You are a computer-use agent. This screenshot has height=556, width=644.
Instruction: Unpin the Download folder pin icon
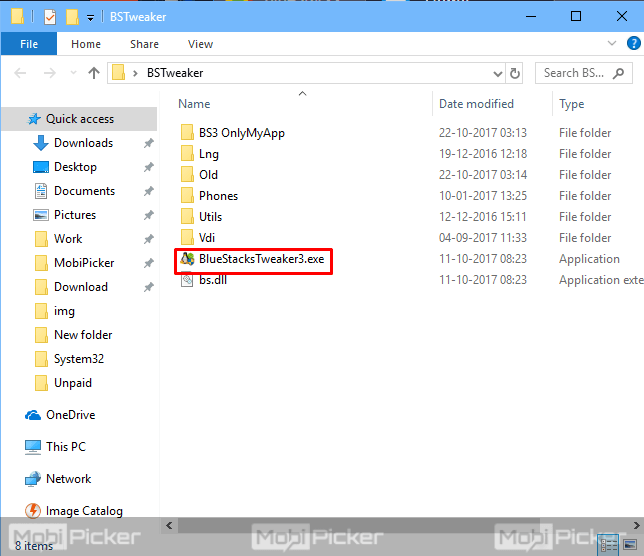(x=149, y=287)
